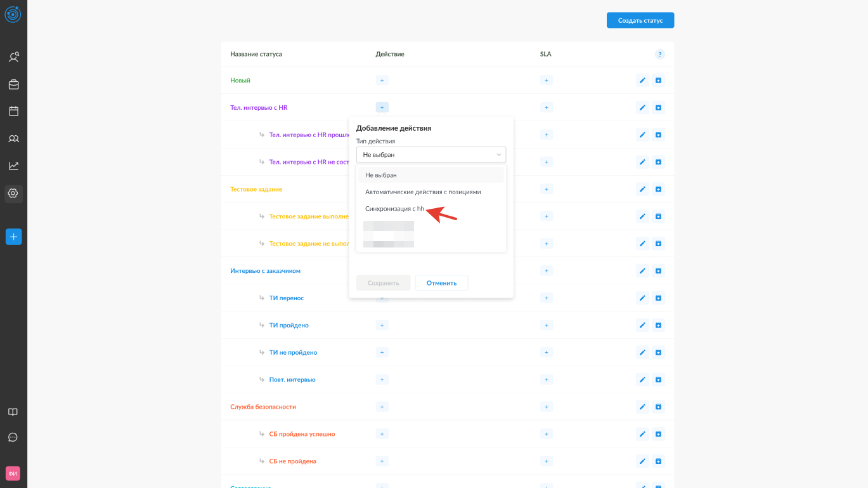Add an action to СБ не пройдена
The height and width of the screenshot is (488, 868).
[x=382, y=461]
